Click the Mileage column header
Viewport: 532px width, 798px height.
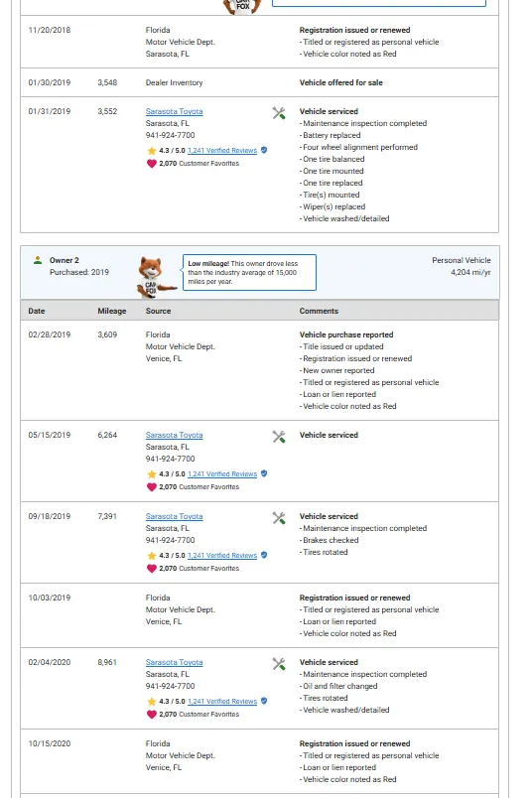pyautogui.click(x=112, y=311)
